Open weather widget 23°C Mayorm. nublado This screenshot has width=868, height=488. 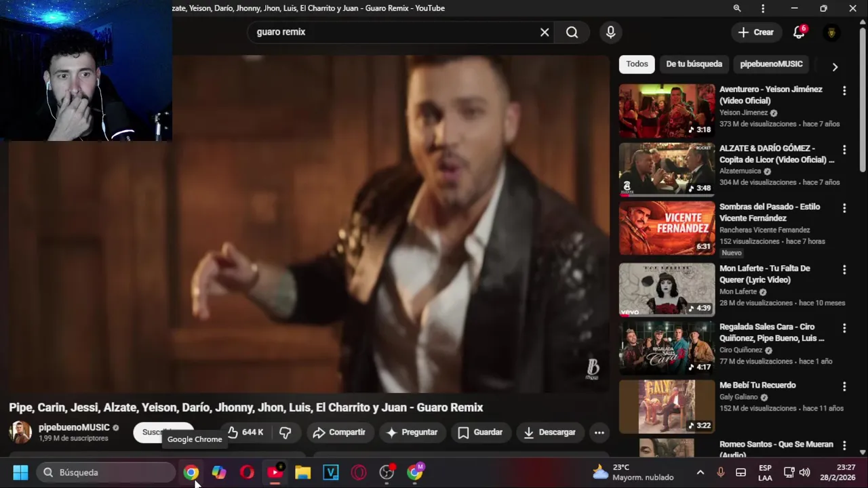[633, 472]
